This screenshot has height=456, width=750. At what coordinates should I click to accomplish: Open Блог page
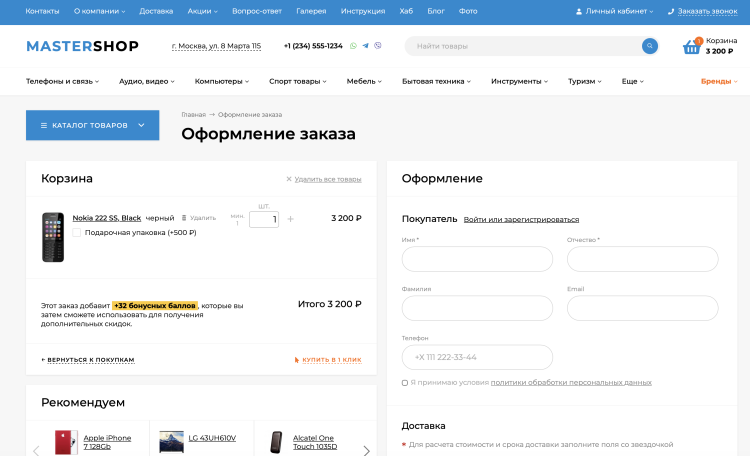coord(436,11)
